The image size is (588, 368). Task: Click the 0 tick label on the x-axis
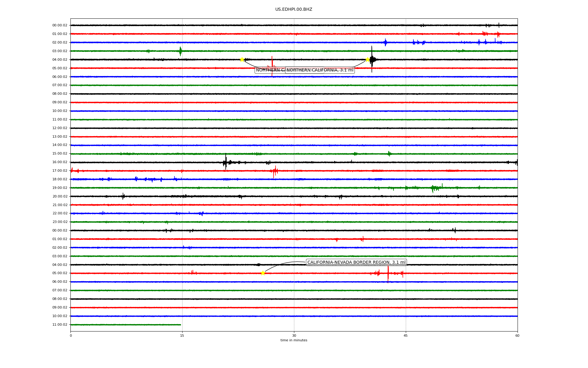(x=71, y=335)
